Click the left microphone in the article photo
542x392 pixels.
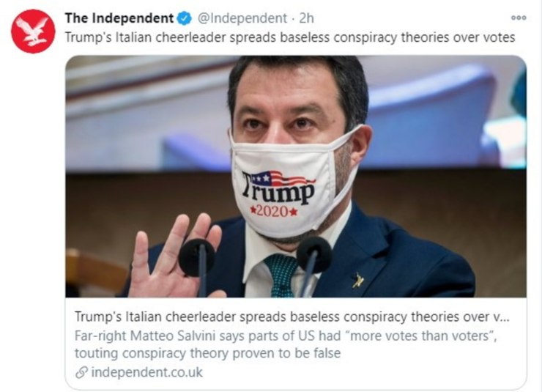(x=198, y=265)
